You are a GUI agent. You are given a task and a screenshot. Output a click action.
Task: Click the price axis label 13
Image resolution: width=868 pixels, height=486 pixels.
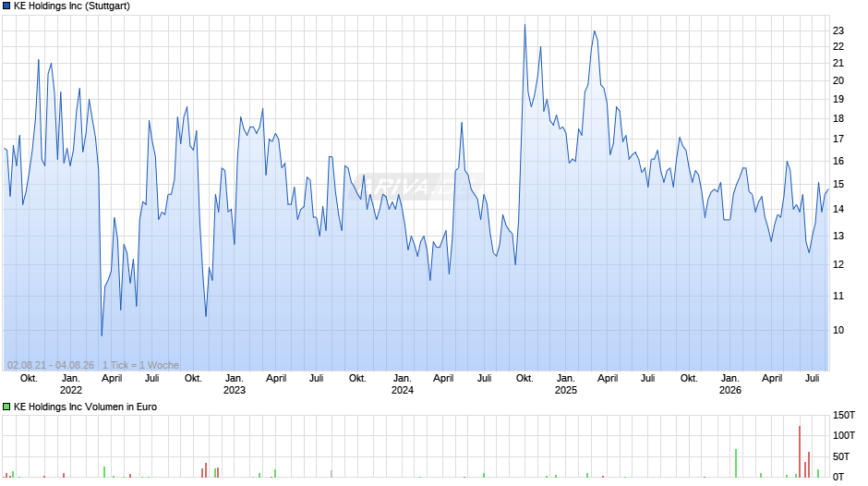point(838,237)
